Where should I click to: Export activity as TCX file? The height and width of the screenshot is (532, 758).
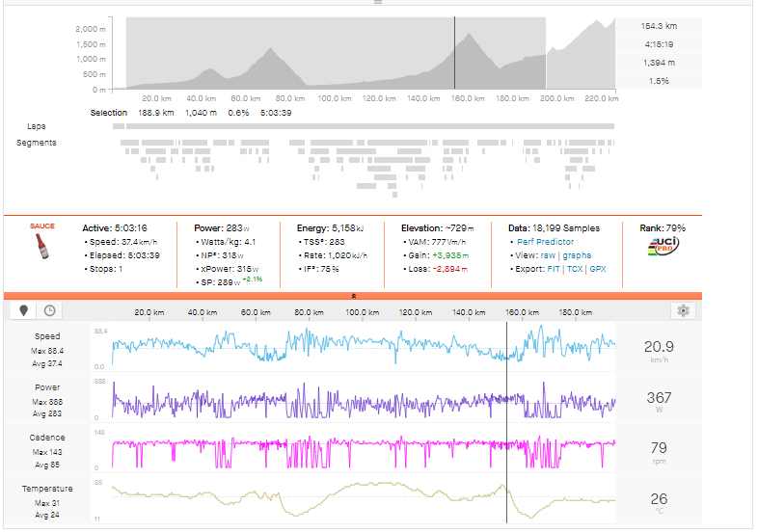576,269
